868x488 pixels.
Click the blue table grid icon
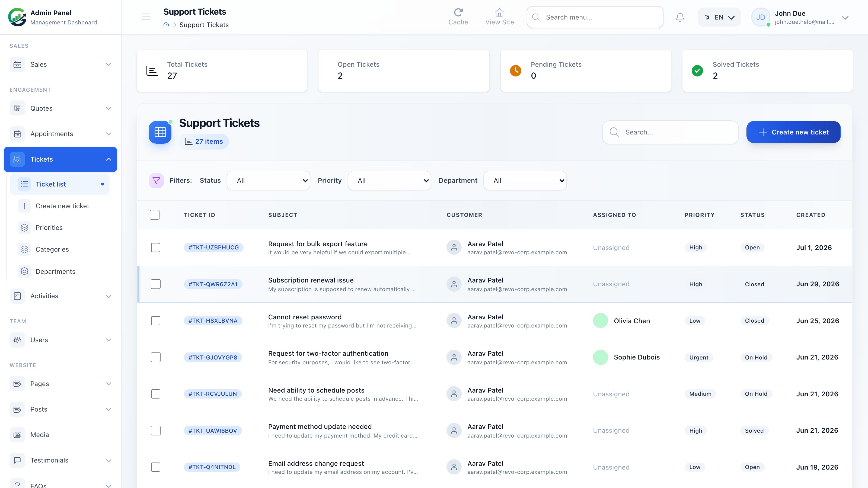(x=160, y=132)
